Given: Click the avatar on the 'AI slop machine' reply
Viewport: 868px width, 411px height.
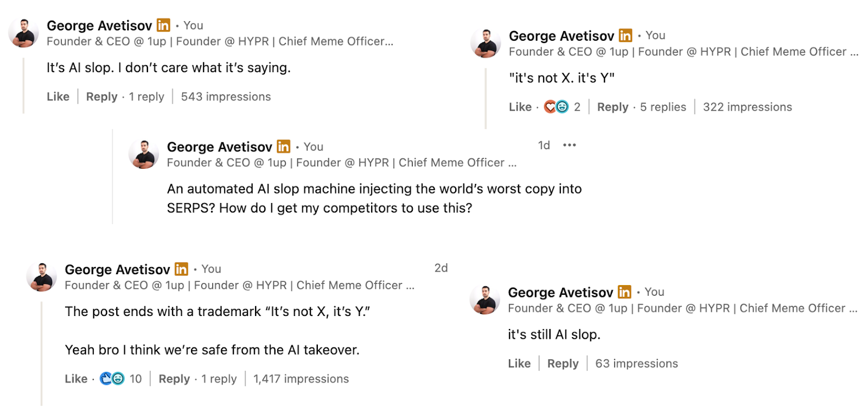Looking at the screenshot, I should [x=143, y=153].
